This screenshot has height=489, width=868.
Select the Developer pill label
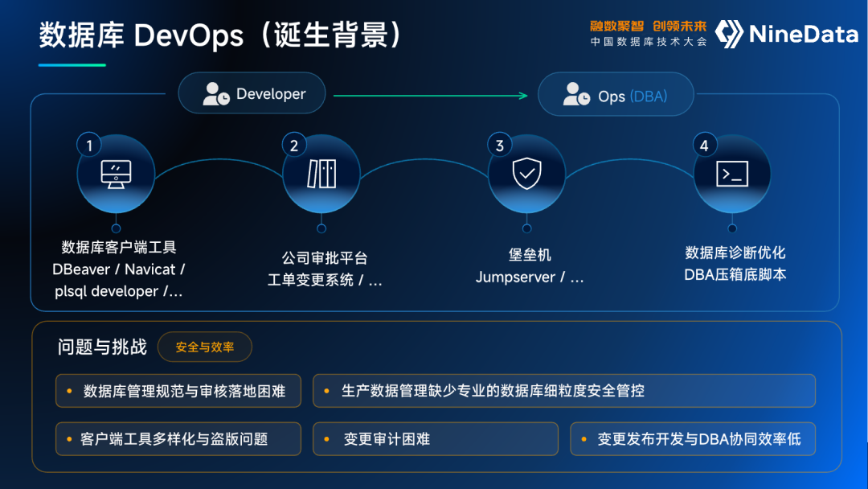tap(252, 93)
